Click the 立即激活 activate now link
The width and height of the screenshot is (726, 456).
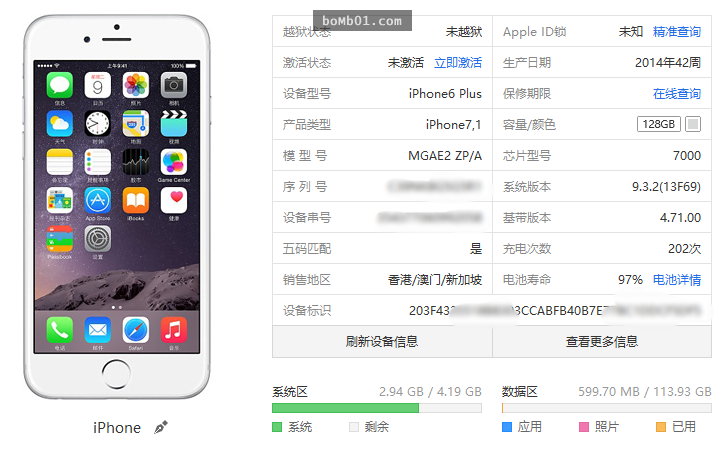point(458,62)
